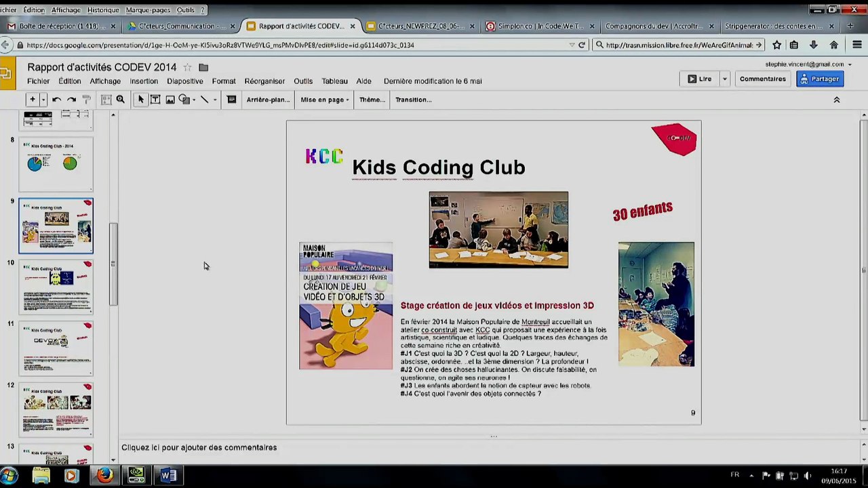The image size is (868, 488).
Task: Click the 30 enfants red text
Action: (x=643, y=211)
